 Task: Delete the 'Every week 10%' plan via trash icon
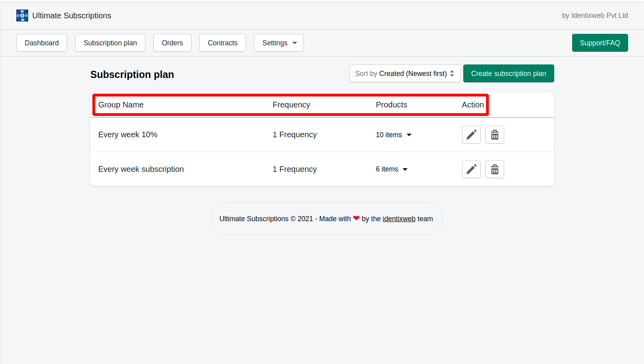tap(495, 134)
